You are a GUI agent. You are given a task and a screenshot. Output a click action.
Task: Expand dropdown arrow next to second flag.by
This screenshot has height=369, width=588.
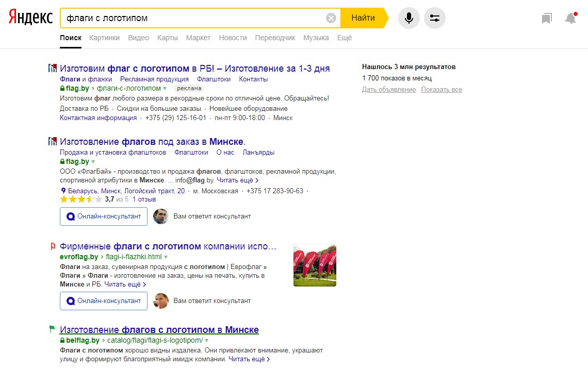pos(93,162)
